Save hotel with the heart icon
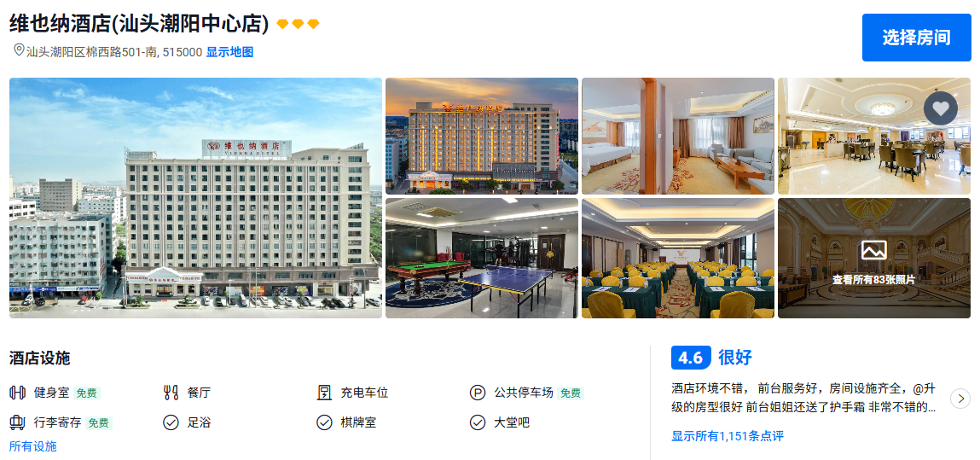Screen dimensions: 980x460 tap(941, 108)
